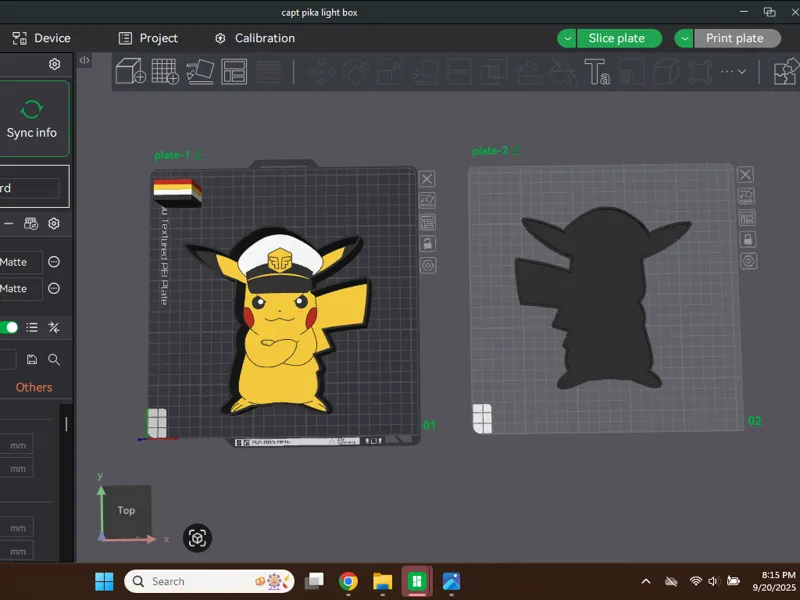800x600 pixels.
Task: Open the Calibration tab
Action: [x=255, y=38]
